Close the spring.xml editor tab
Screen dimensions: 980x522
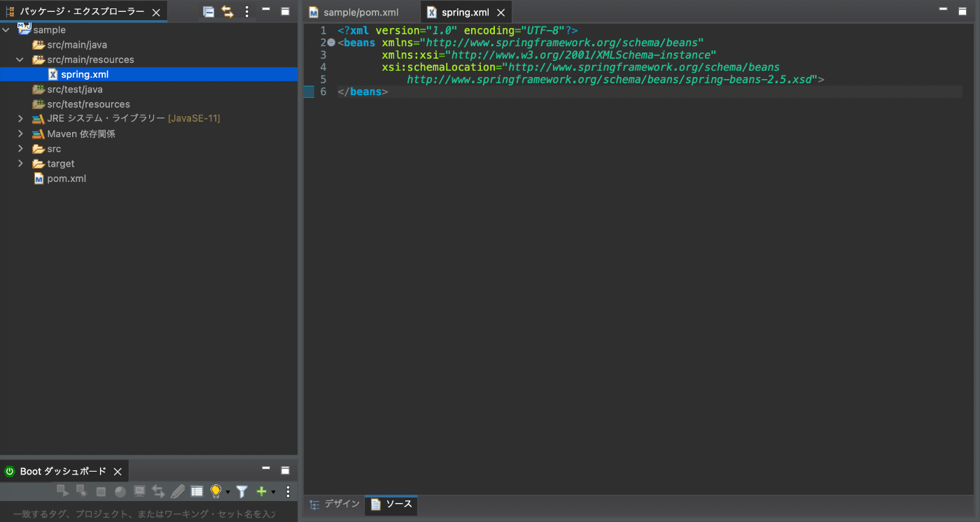[500, 13]
